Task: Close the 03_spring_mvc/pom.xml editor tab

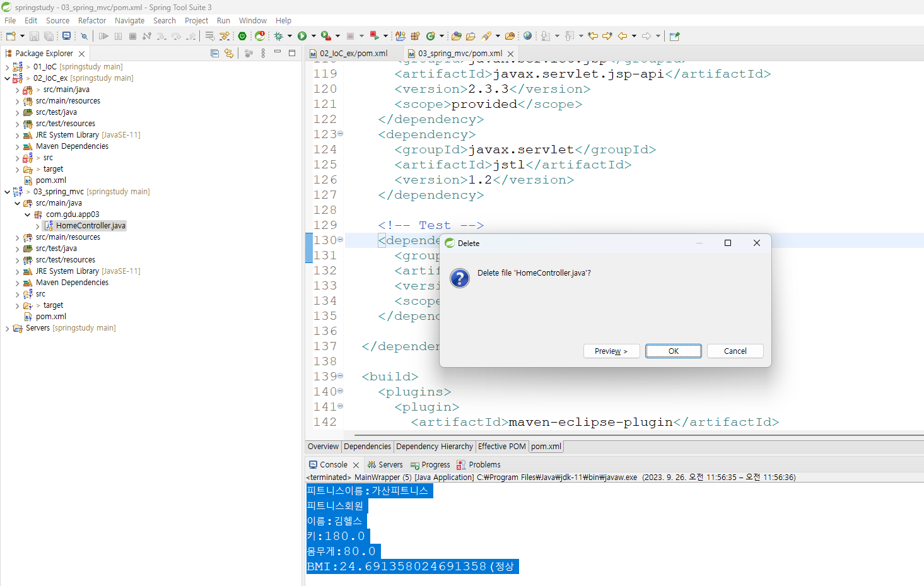Action: pos(510,54)
